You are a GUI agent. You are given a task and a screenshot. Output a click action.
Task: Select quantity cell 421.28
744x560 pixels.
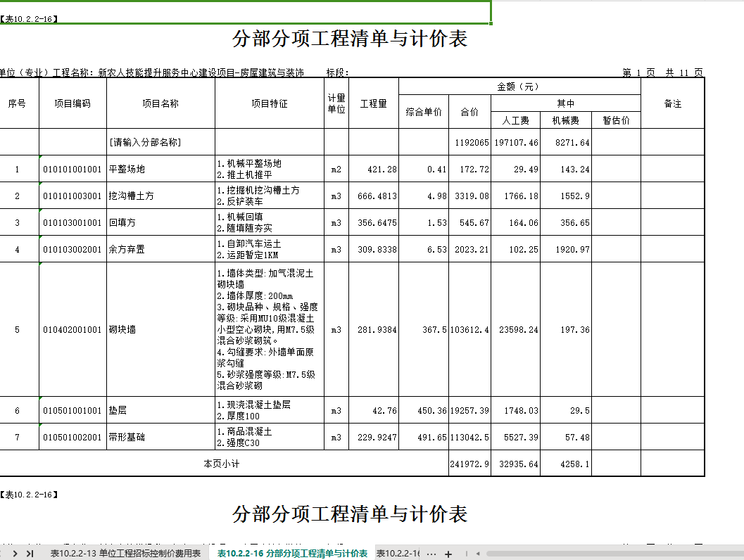(x=374, y=170)
